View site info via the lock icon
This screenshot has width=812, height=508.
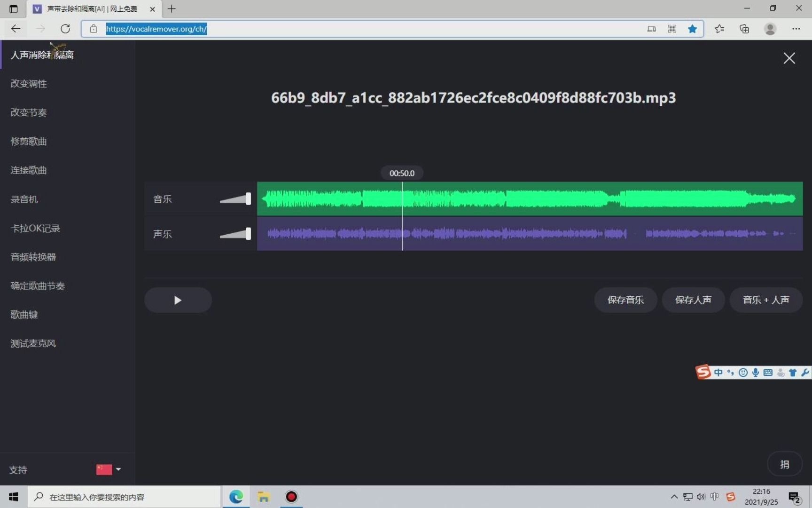coord(94,29)
